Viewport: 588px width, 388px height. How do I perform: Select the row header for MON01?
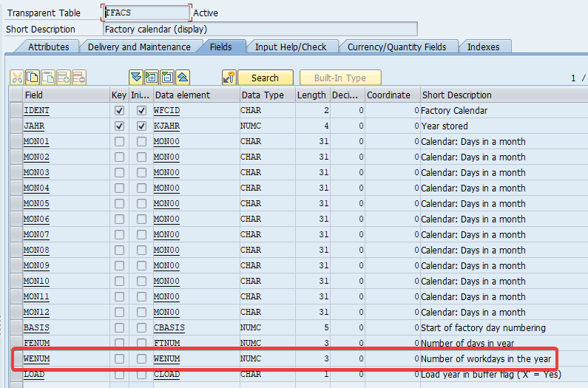[16, 141]
